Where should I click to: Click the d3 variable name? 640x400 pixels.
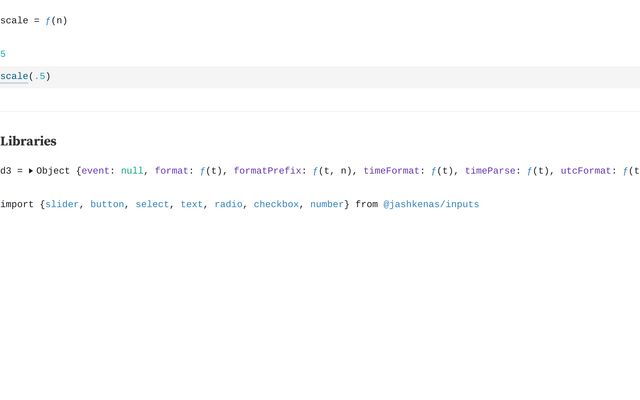click(6, 171)
